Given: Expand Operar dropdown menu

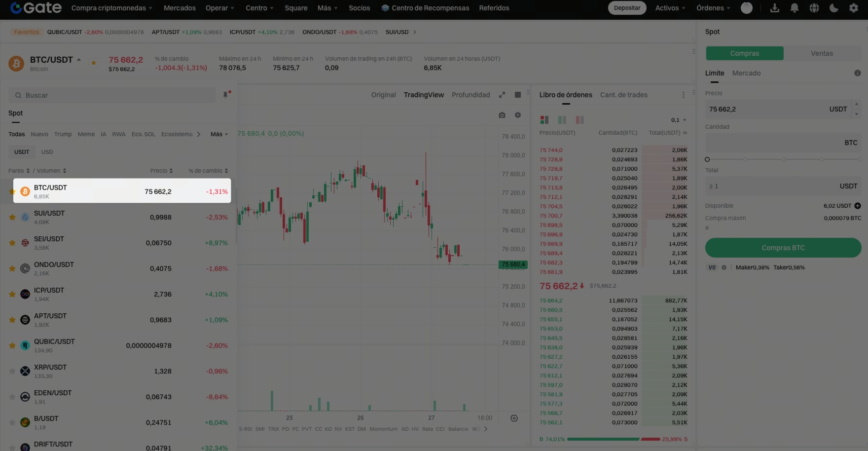Looking at the screenshot, I should [x=220, y=8].
